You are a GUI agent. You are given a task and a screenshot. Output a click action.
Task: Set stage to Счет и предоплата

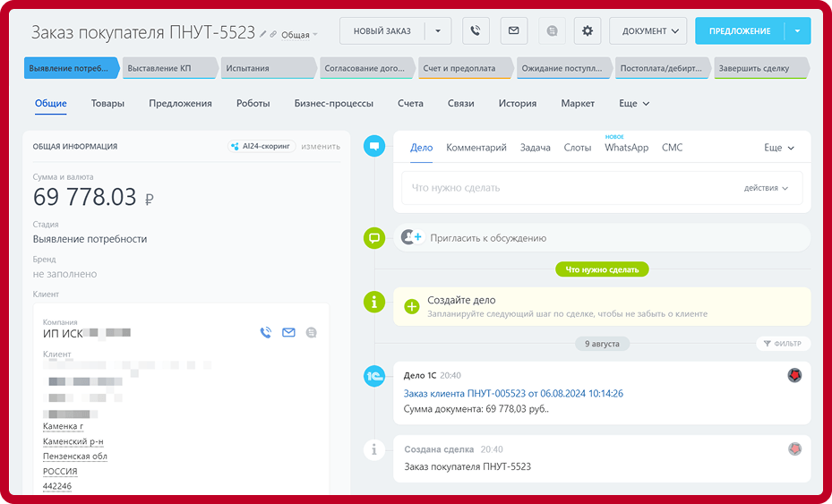click(x=466, y=68)
